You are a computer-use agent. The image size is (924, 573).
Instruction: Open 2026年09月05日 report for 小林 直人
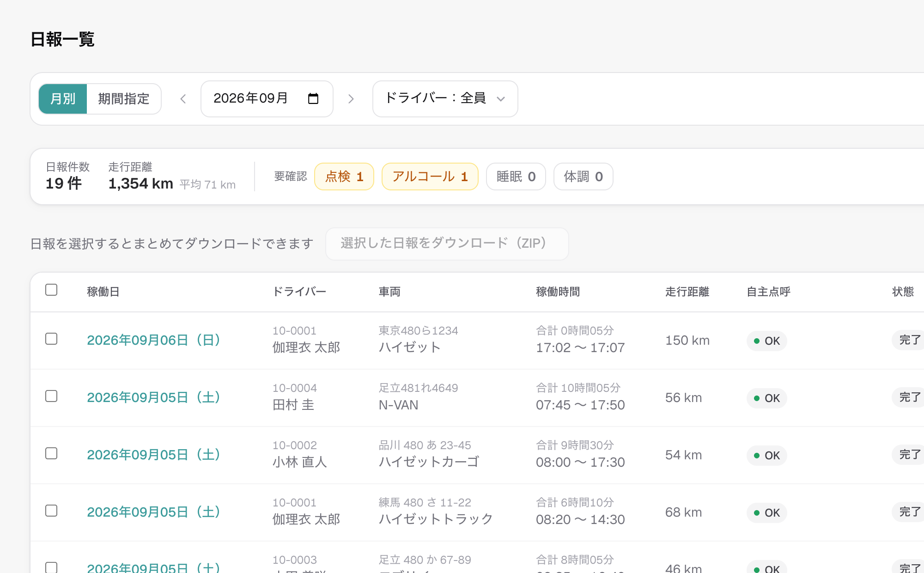tap(153, 455)
